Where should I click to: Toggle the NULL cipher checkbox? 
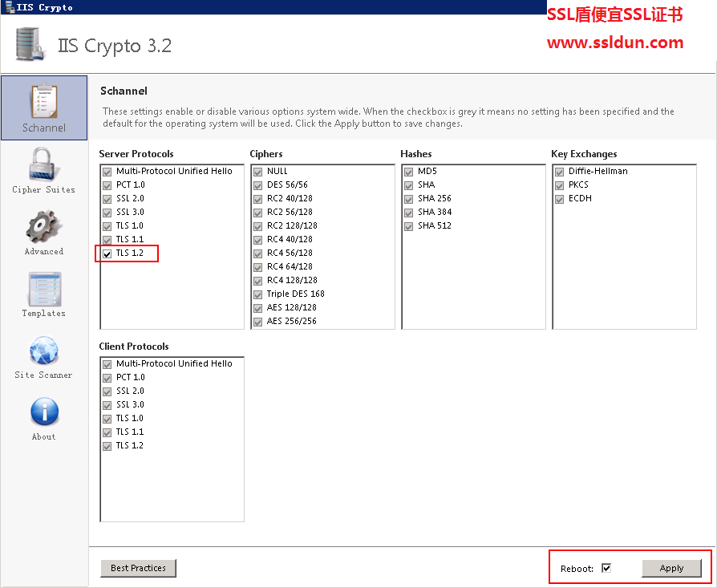258,172
